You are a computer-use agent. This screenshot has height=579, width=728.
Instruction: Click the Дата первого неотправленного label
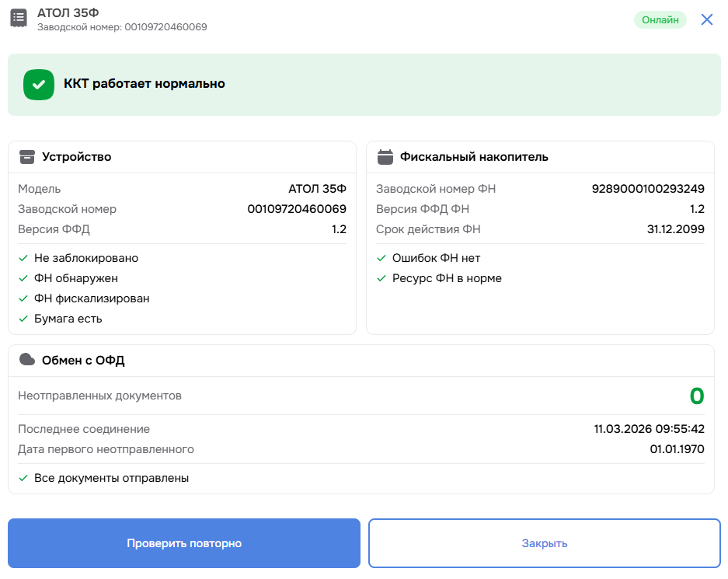pyautogui.click(x=106, y=449)
